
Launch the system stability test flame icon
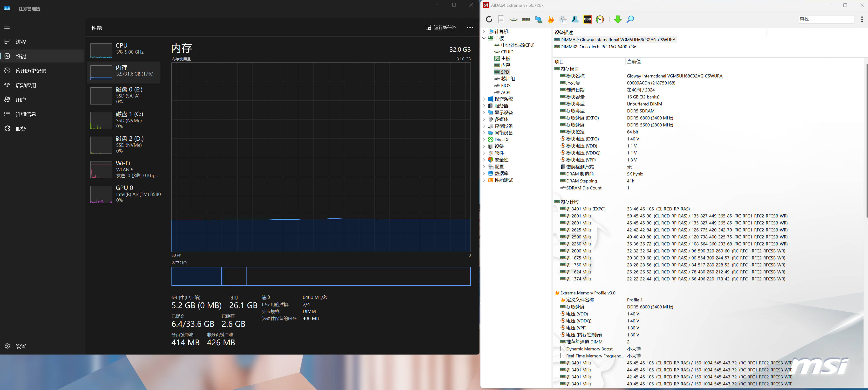click(x=551, y=19)
